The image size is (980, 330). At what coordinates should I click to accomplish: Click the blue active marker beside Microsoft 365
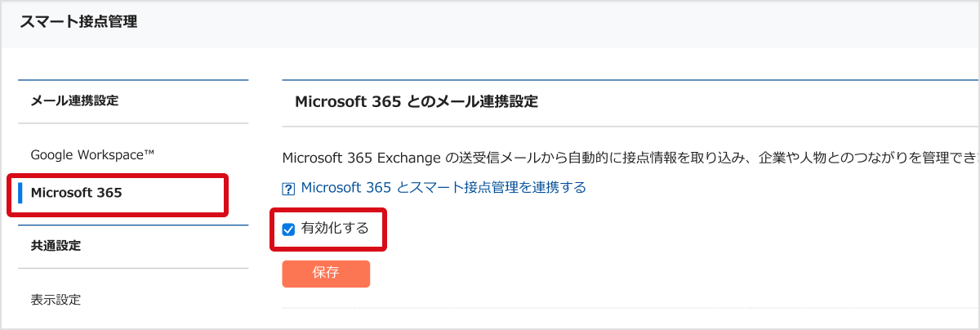pos(20,194)
